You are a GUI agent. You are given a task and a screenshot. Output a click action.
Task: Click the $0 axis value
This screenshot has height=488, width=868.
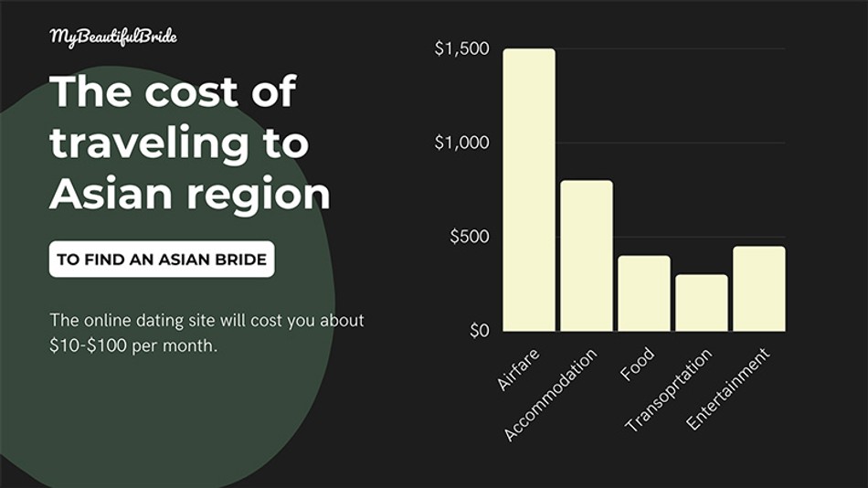(x=480, y=331)
